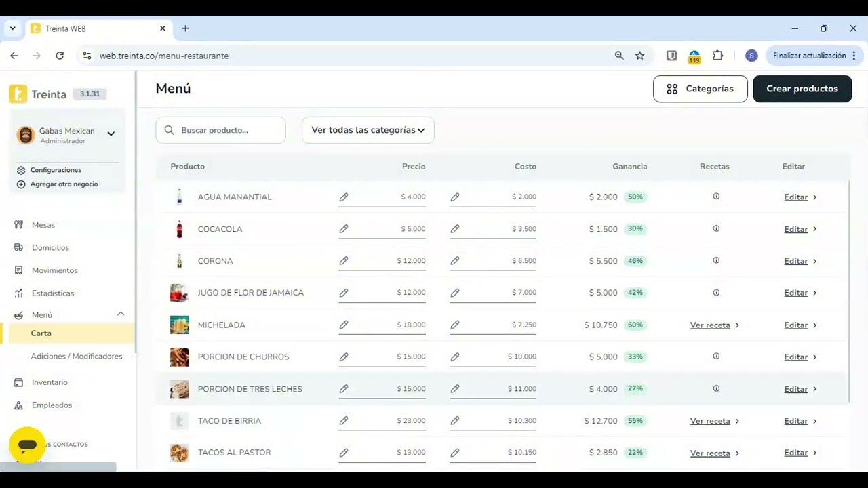Open Empleados in the sidebar

(52, 405)
